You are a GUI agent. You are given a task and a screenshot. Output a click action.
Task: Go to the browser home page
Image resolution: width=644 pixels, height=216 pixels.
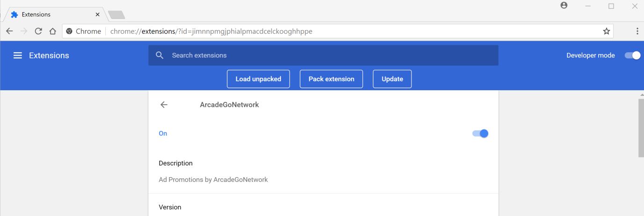tap(52, 31)
